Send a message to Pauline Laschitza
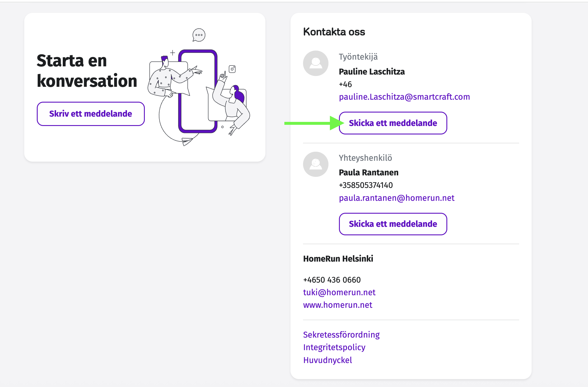Screen dimensions: 588x387 (x=393, y=123)
